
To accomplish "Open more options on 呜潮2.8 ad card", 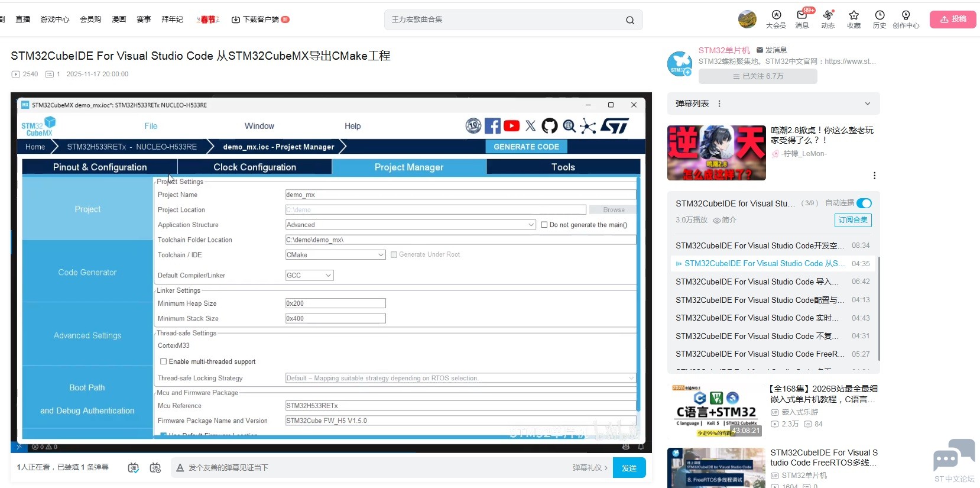I will click(874, 176).
